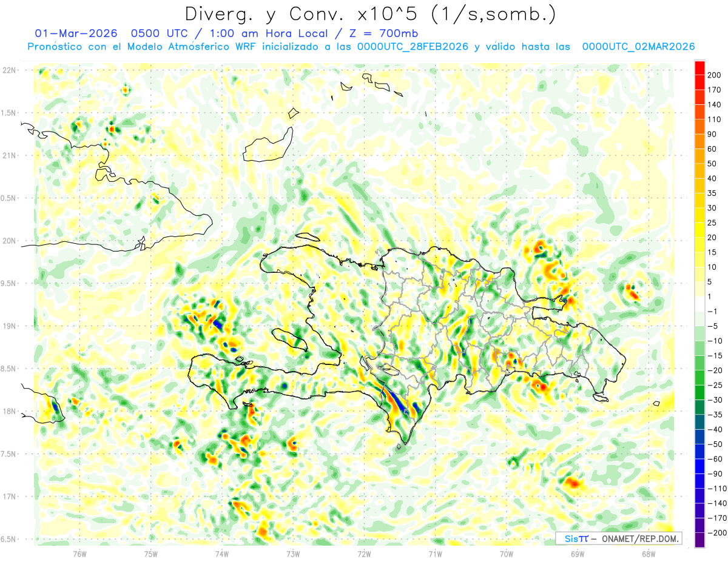Click the '70W' longitude label
This screenshot has height=562, width=728.
tap(507, 554)
